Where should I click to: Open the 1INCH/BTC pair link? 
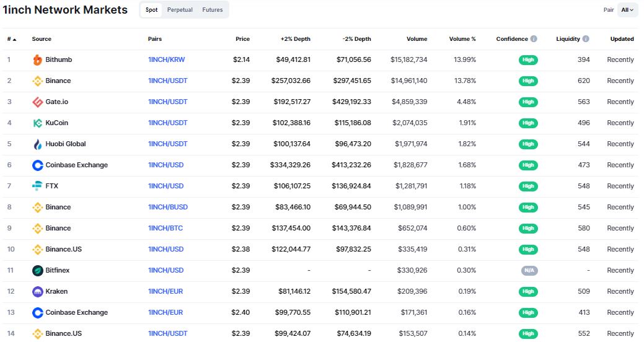tap(165, 228)
